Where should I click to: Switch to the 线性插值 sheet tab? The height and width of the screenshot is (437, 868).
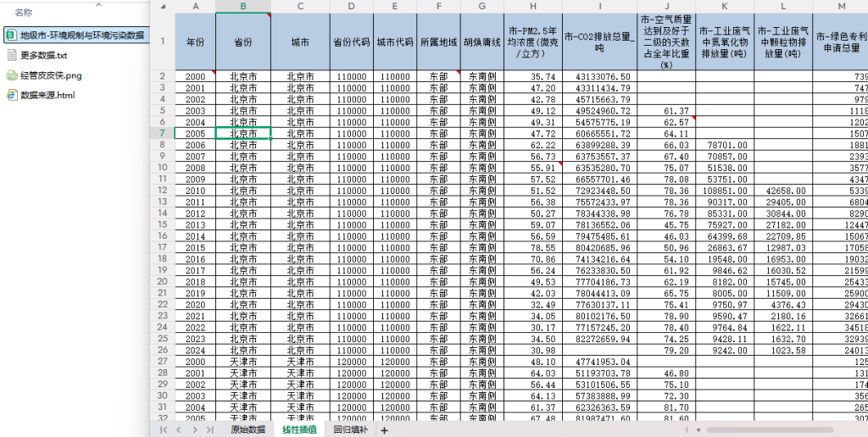(299, 430)
